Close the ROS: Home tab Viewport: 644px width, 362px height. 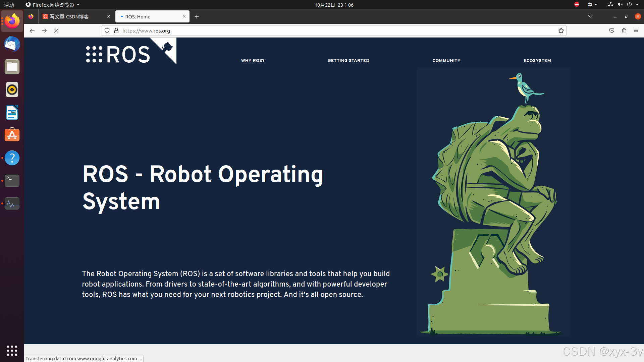(184, 16)
